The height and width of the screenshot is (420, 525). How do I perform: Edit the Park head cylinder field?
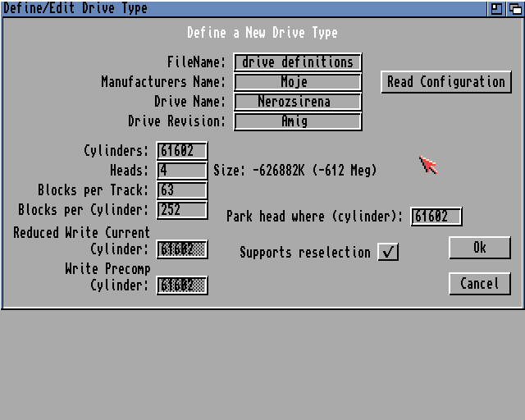pos(436,217)
